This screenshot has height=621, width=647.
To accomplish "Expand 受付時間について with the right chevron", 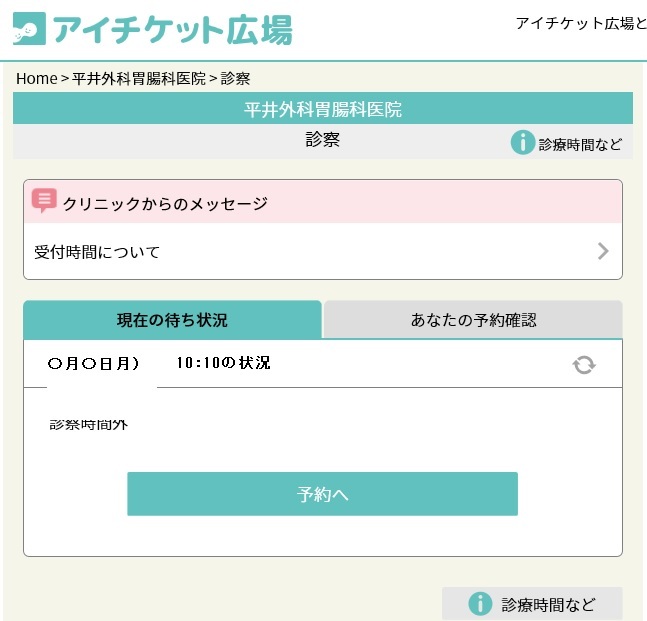I will coord(603,251).
